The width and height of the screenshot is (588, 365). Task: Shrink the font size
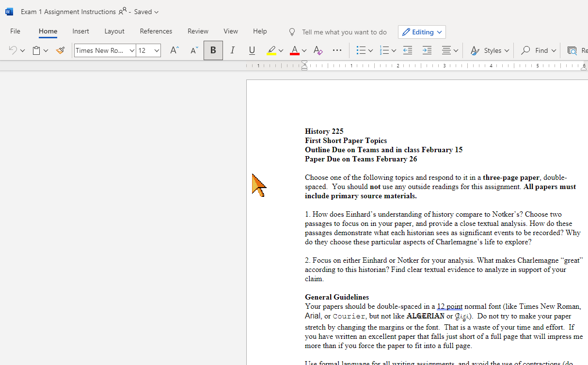(x=194, y=50)
